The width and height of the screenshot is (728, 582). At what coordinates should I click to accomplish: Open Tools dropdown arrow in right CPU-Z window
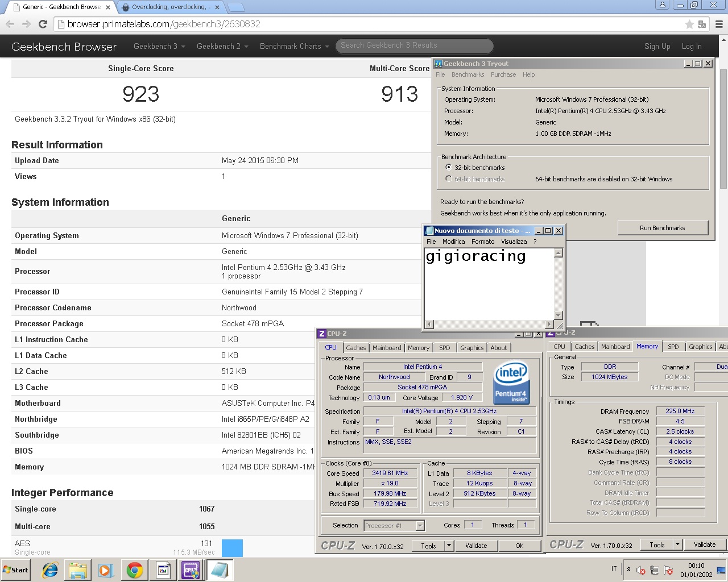coord(677,544)
